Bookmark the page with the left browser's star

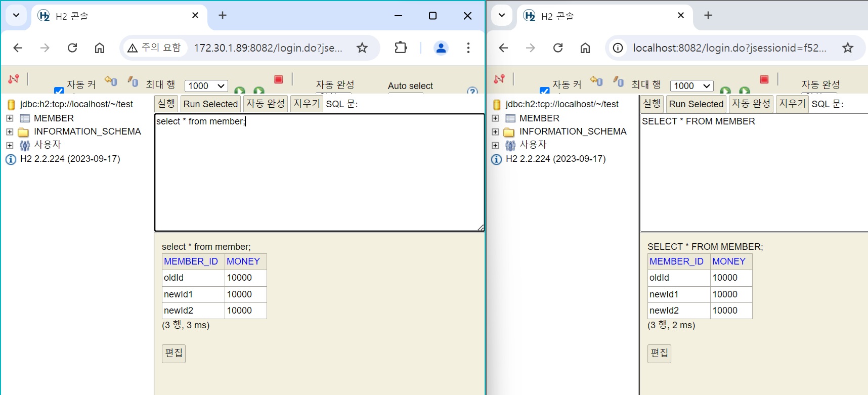coord(362,48)
